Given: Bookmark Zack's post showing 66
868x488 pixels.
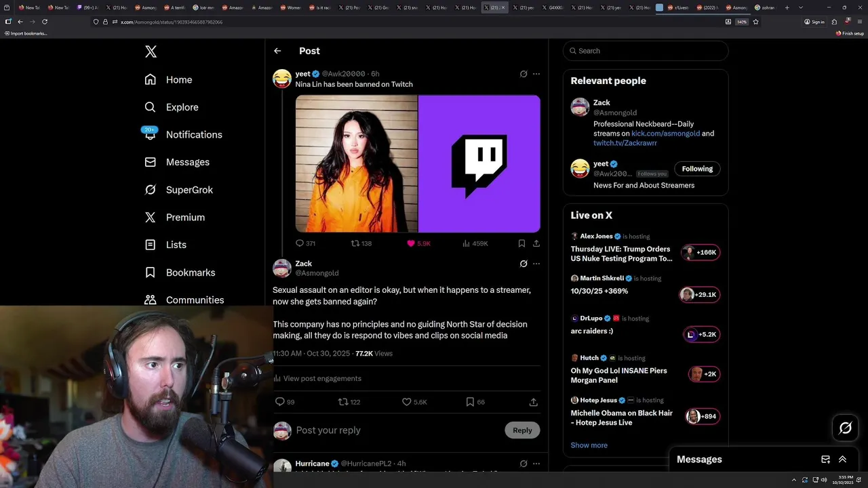Looking at the screenshot, I should [475, 402].
